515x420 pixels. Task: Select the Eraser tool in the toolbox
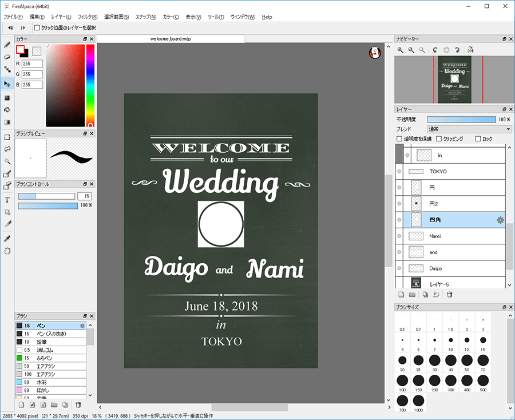(7, 57)
